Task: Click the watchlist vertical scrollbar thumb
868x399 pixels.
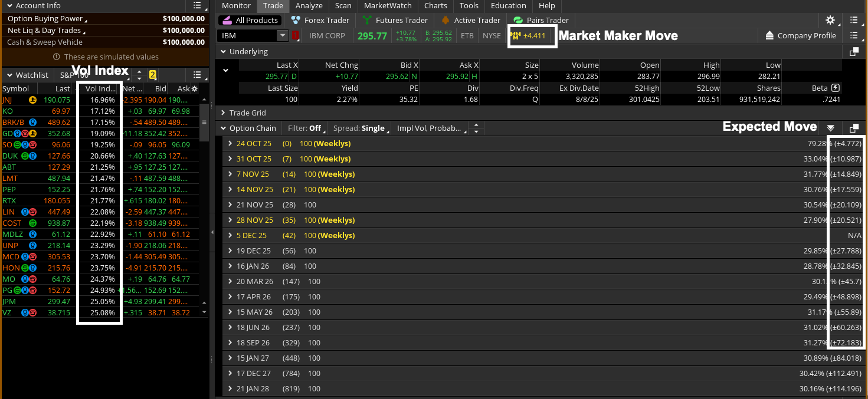Action: 204,124
